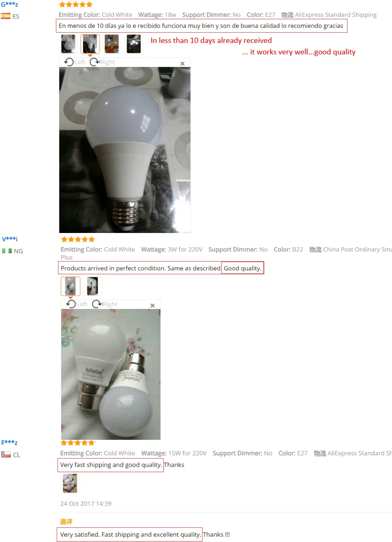Close the enlarged B22 bulbs photo
The height and width of the screenshot is (542, 392).
[x=152, y=305]
